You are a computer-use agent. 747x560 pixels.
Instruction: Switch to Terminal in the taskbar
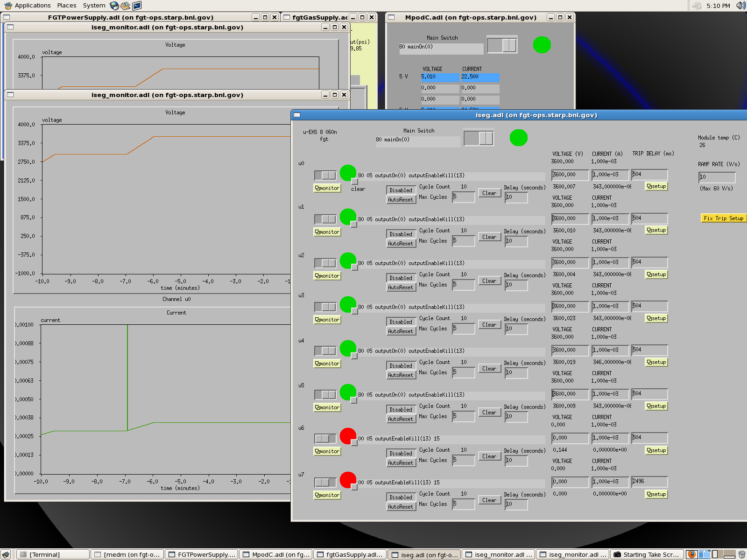pyautogui.click(x=53, y=554)
